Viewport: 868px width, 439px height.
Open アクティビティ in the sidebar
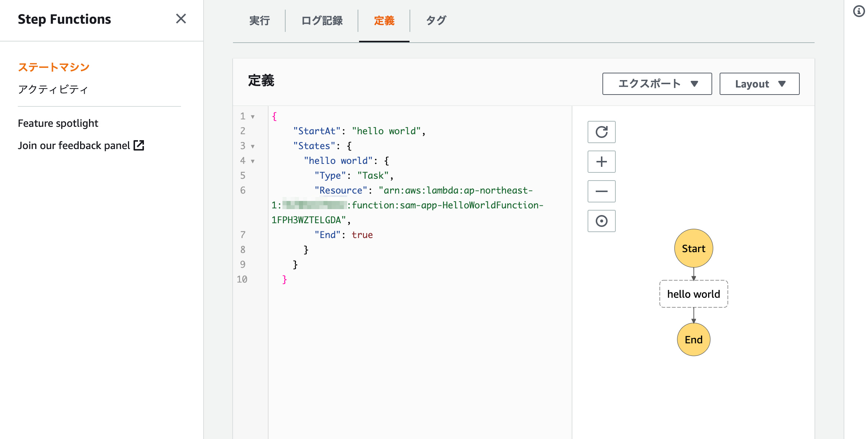53,89
